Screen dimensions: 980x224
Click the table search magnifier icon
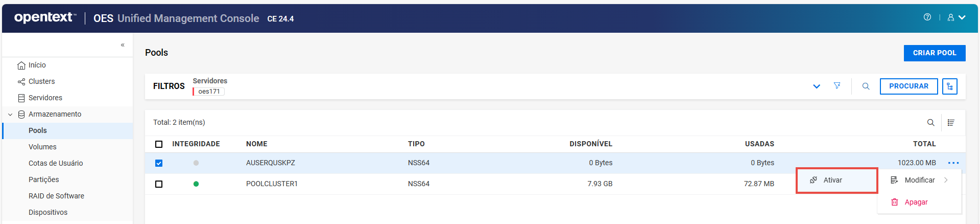point(930,123)
